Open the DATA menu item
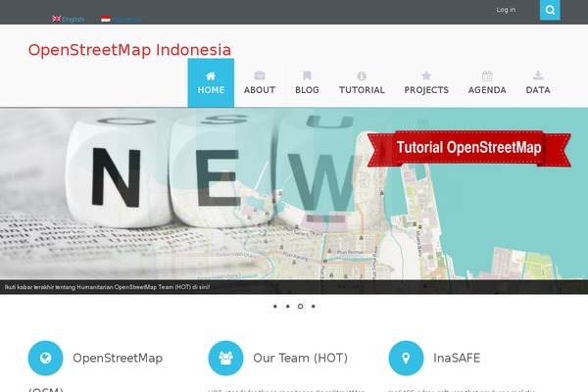 [538, 83]
